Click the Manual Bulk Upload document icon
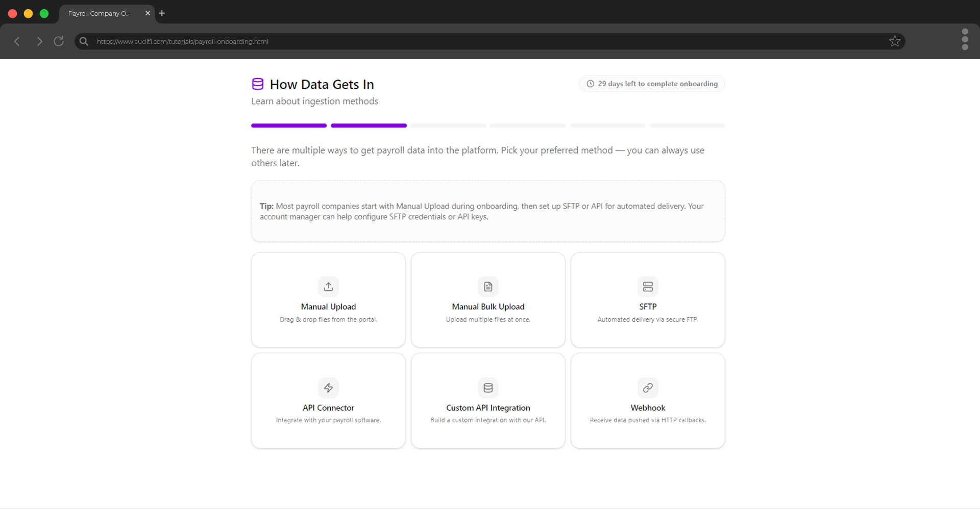This screenshot has width=980, height=510. coord(488,287)
